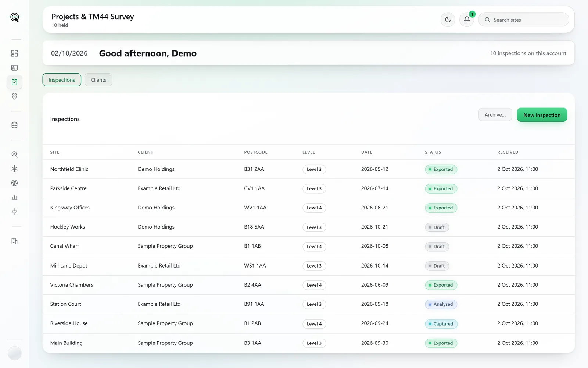Viewport: 588px width, 368px height.
Task: Click the POSTCODE column header
Action: (256, 152)
